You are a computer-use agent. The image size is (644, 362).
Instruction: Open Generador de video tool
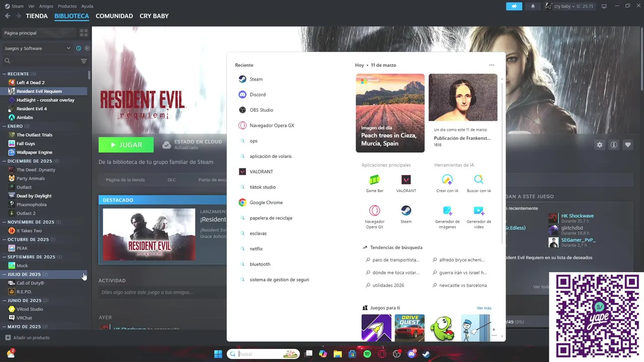[x=478, y=217]
